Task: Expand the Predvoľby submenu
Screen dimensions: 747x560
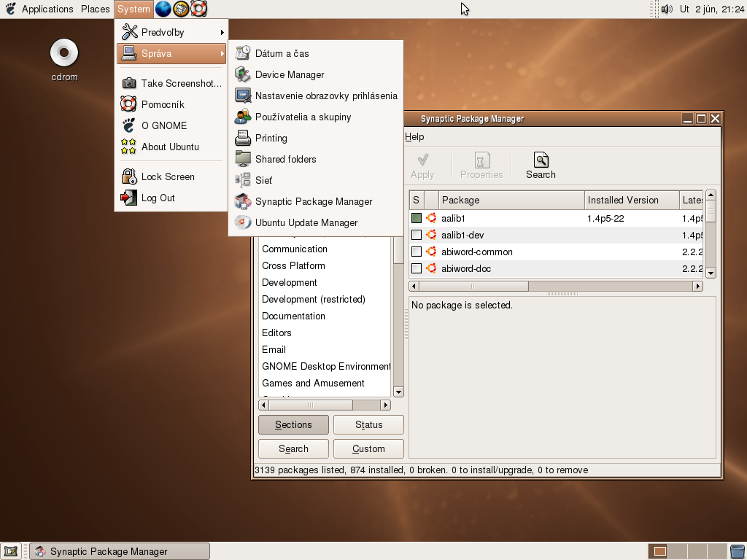Action: 171,32
